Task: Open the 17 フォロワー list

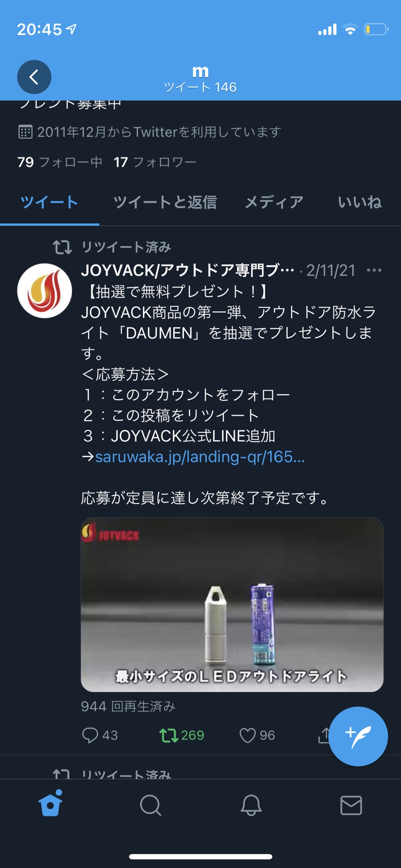Action: 155,162
